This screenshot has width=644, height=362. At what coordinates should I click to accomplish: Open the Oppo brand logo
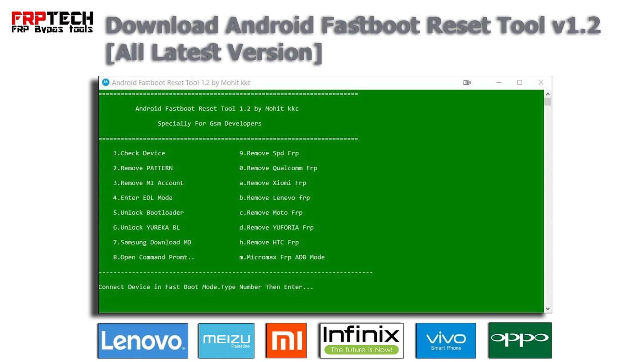(x=520, y=341)
